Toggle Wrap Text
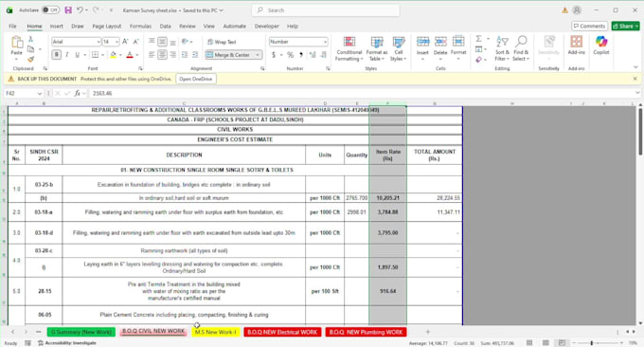644x347 pixels. (223, 42)
